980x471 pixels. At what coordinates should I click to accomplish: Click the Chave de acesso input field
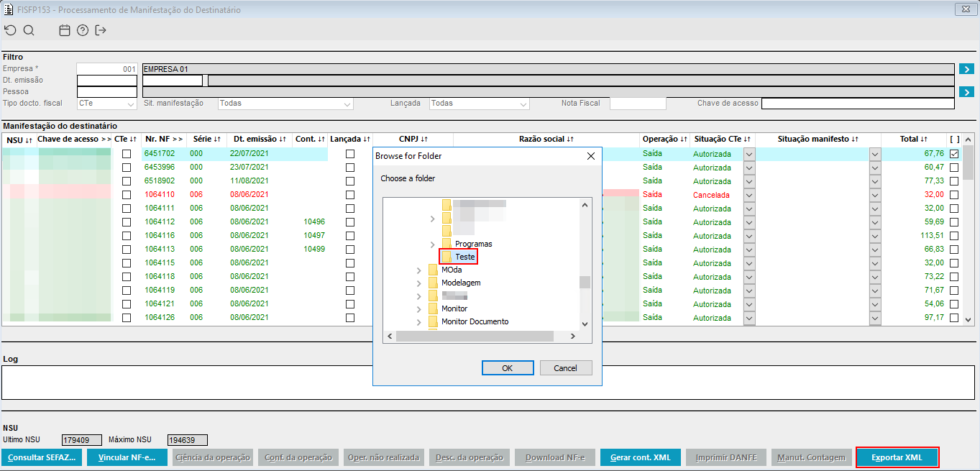tap(858, 104)
